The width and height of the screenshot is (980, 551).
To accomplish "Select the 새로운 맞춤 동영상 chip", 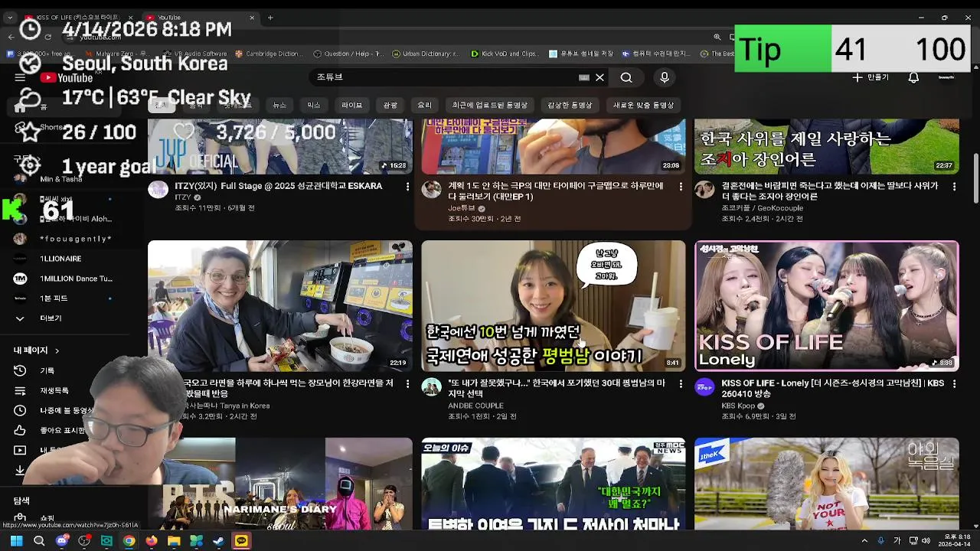I will (643, 105).
